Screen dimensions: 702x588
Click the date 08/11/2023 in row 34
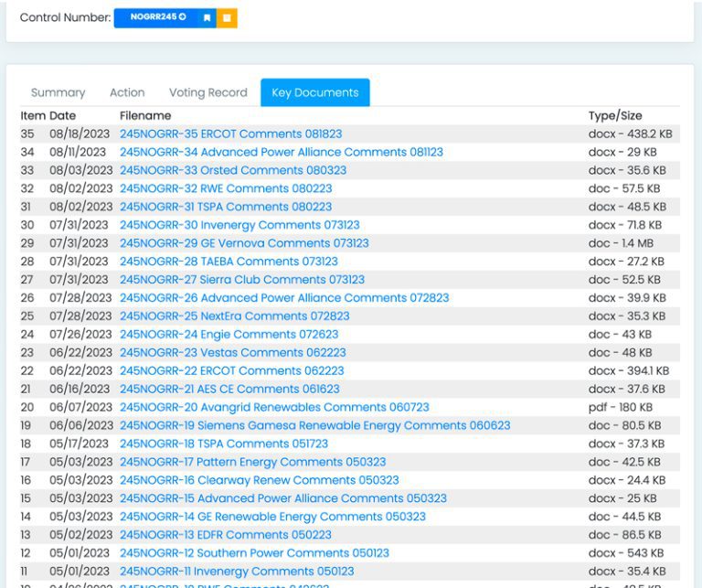coord(78,153)
